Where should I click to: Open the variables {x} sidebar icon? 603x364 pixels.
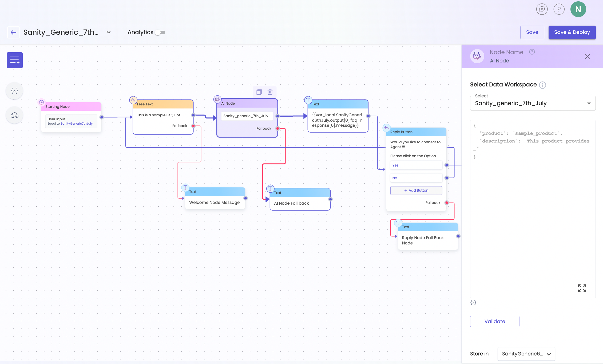(15, 91)
